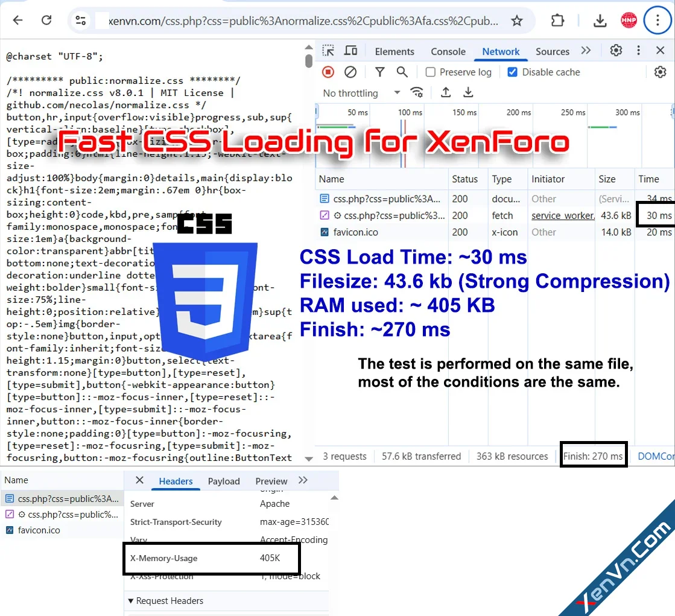Toggle the device toolbar icon
675x616 pixels.
pos(350,51)
